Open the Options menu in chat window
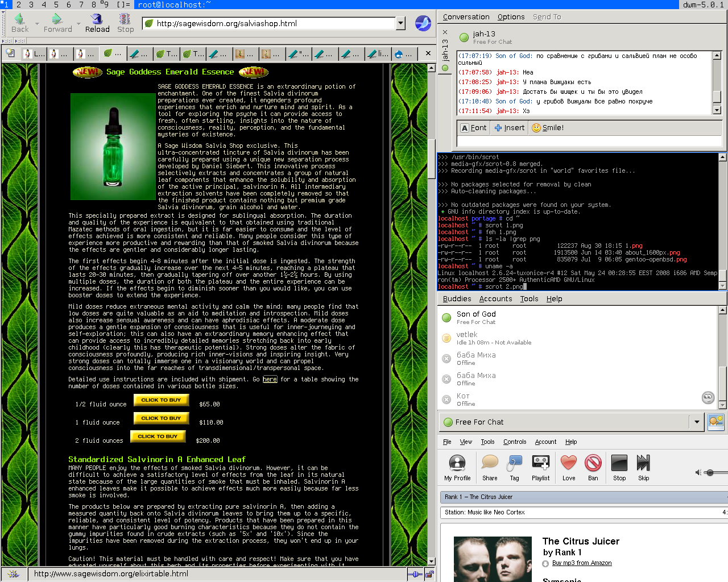The width and height of the screenshot is (728, 582). pyautogui.click(x=511, y=17)
